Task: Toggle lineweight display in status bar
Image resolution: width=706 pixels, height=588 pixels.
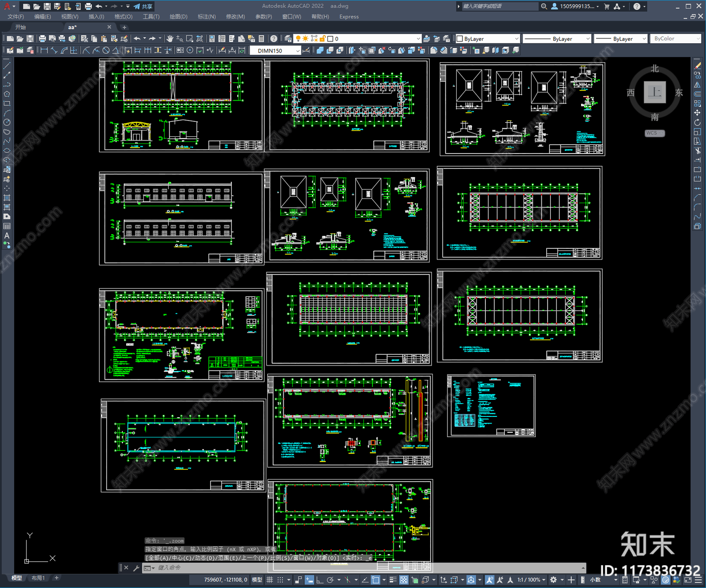Action: tap(393, 580)
